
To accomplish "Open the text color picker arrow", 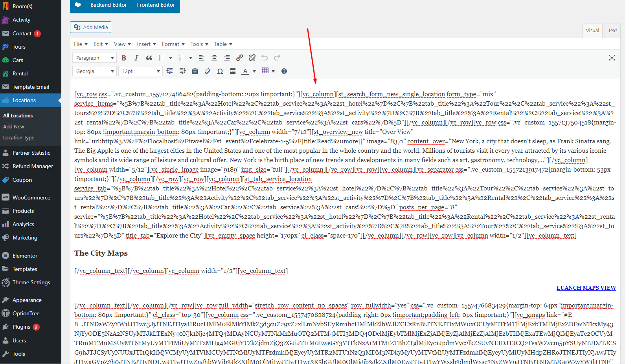I will 254,71.
